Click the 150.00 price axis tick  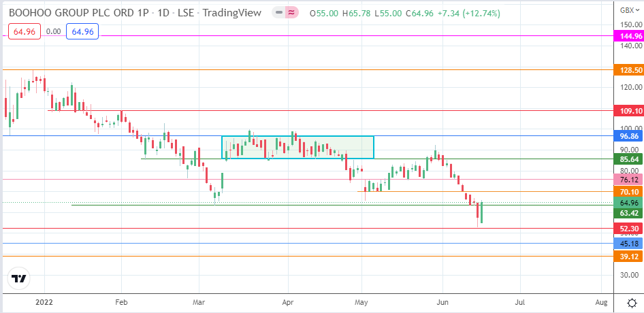(x=631, y=25)
